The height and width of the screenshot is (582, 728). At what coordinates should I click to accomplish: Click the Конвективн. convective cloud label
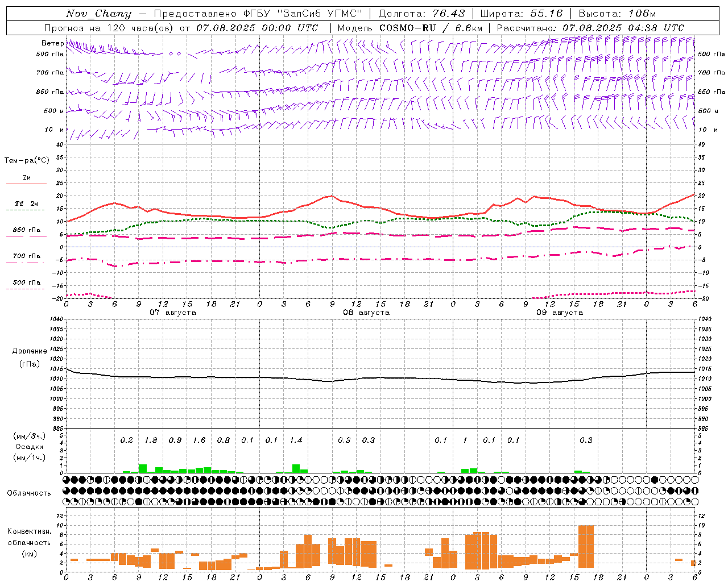30,531
